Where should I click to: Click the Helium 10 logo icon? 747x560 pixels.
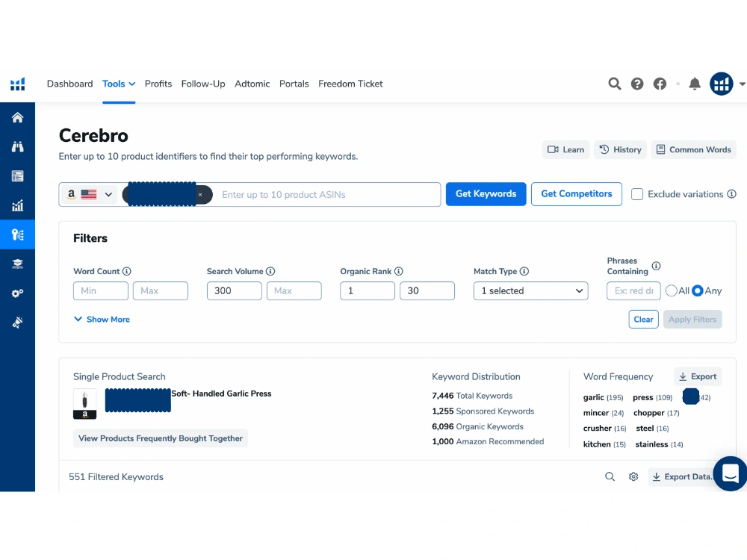click(x=18, y=84)
